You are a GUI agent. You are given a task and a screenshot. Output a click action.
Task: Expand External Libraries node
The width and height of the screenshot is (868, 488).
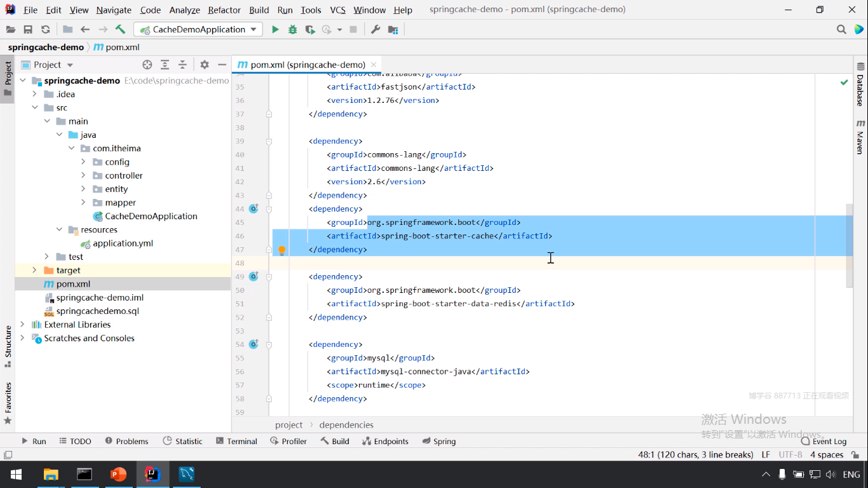23,324
